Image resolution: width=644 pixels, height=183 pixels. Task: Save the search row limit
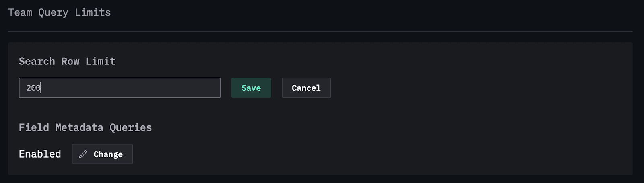[x=251, y=88]
